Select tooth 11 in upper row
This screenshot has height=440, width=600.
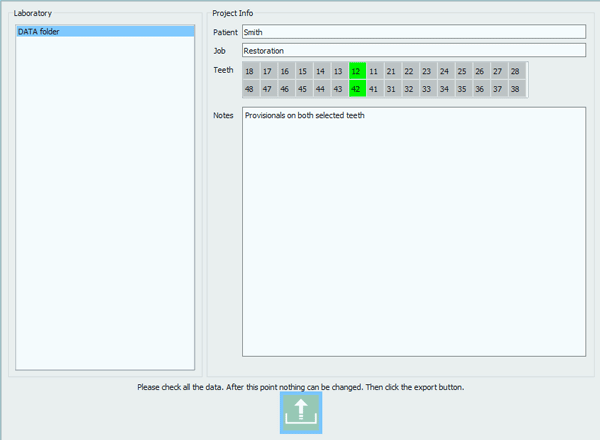pyautogui.click(x=374, y=71)
